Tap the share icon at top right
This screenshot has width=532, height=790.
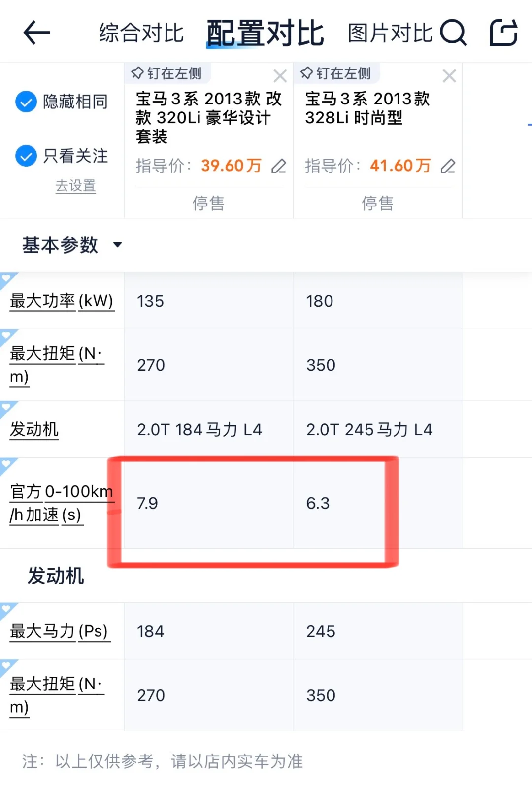503,33
